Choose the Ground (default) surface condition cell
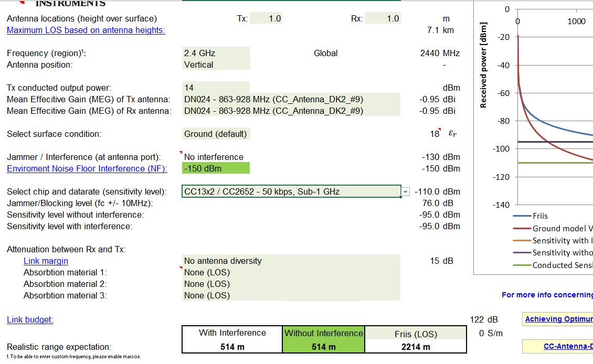The image size is (593, 364). pyautogui.click(x=216, y=134)
